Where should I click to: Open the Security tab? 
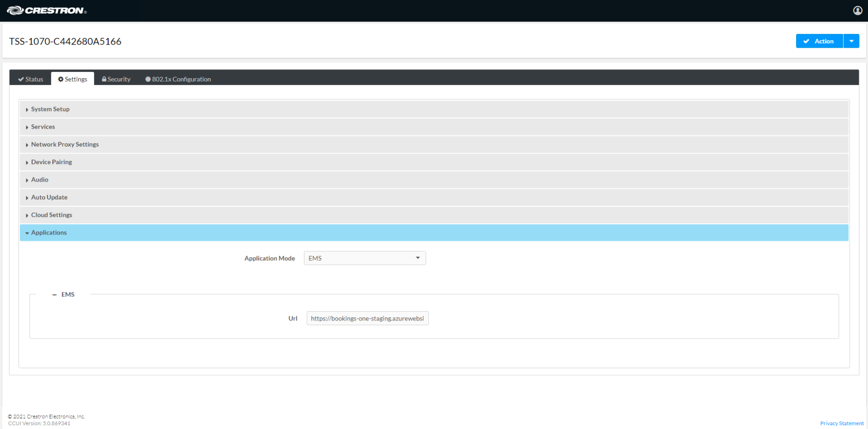point(116,79)
